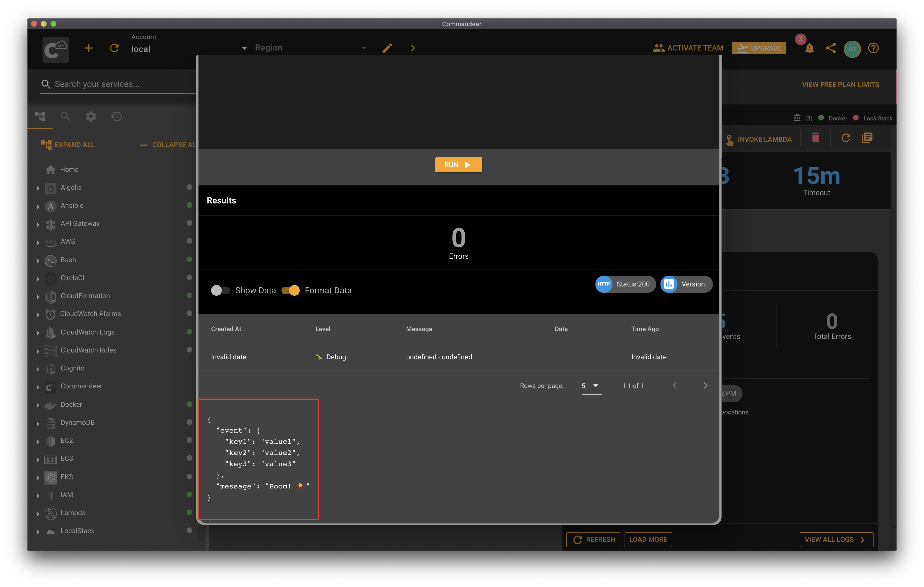Viewport: 924px width, 587px height.
Task: Click the refresh icon beside trash
Action: (x=846, y=137)
